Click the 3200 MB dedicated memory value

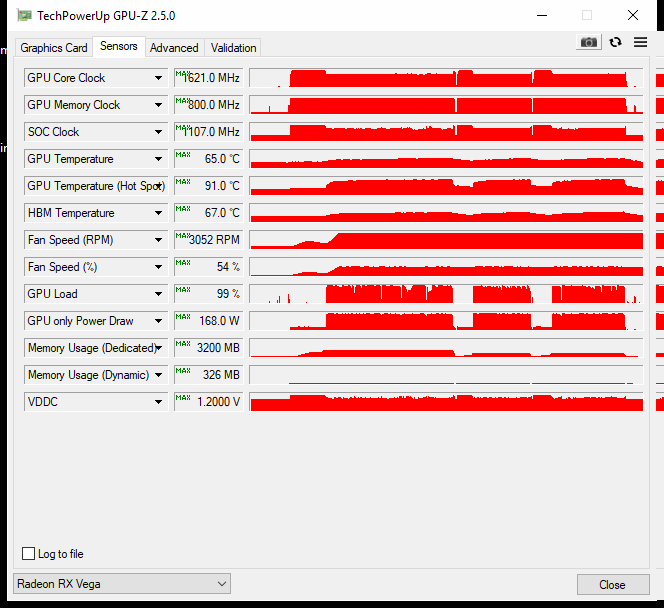point(209,348)
